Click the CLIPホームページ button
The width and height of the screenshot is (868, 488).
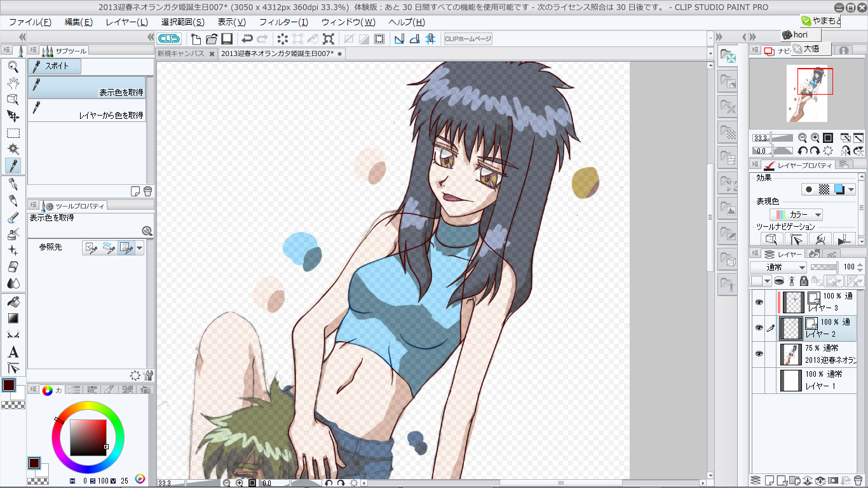[x=468, y=39]
